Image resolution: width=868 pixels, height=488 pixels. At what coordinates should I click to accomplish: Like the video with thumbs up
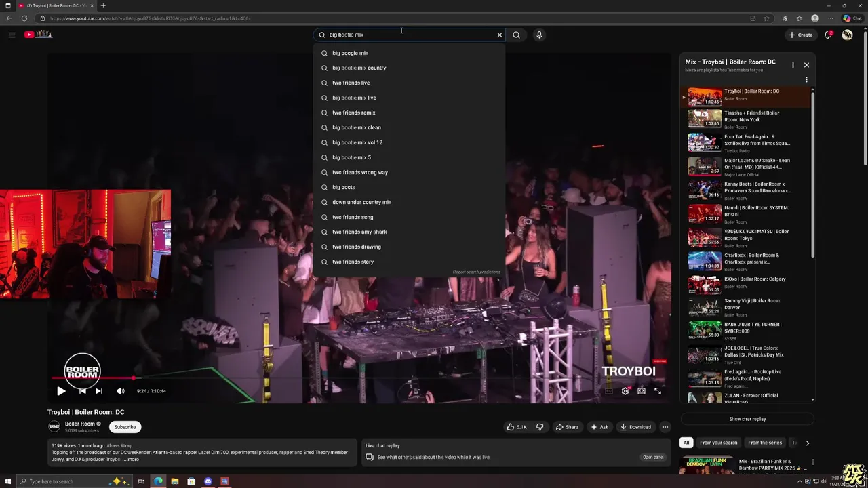(x=516, y=427)
